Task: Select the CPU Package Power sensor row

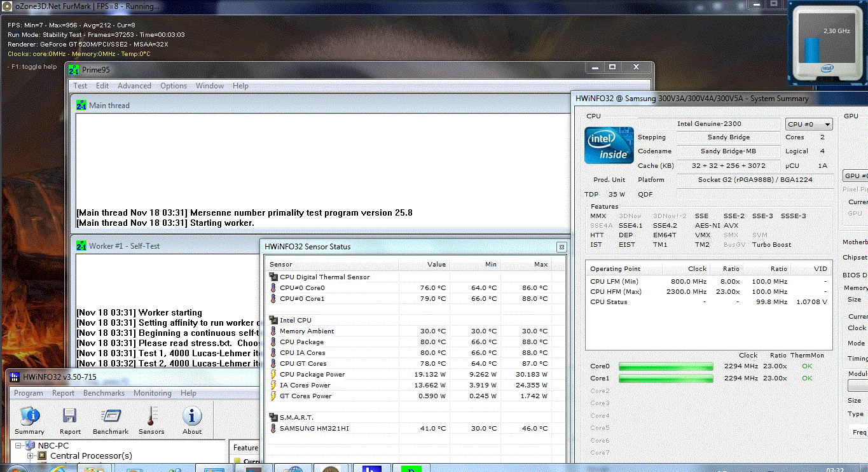Action: (312, 374)
